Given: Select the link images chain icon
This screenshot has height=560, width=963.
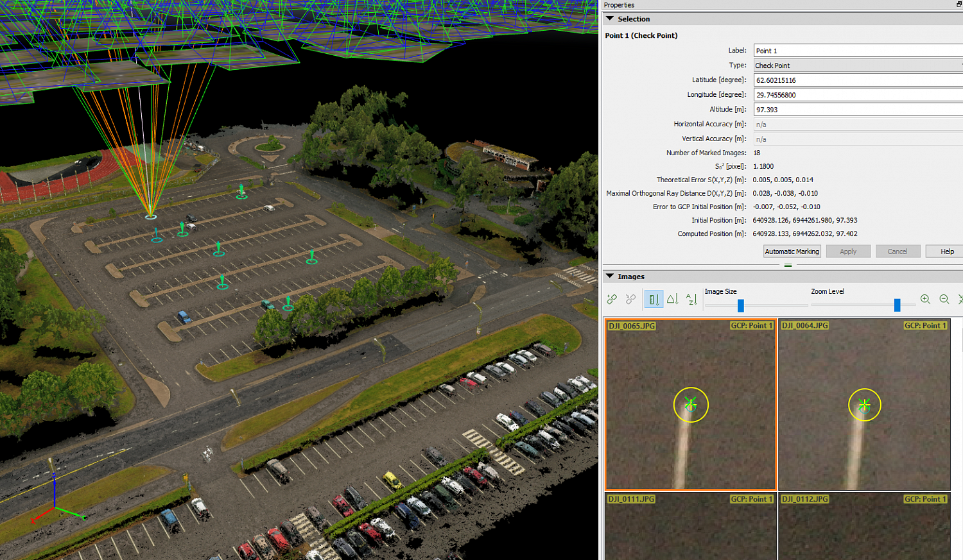Looking at the screenshot, I should [x=612, y=299].
